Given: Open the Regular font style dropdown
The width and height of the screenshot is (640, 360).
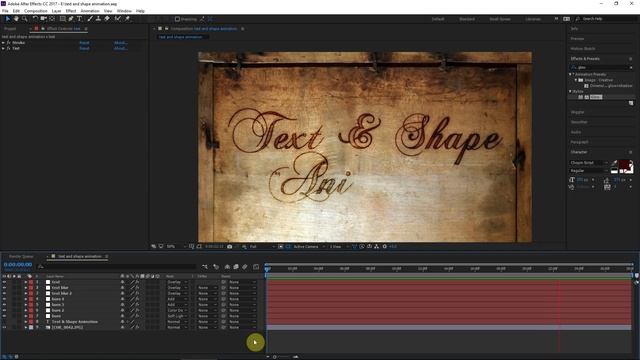Looking at the screenshot, I should [588, 171].
